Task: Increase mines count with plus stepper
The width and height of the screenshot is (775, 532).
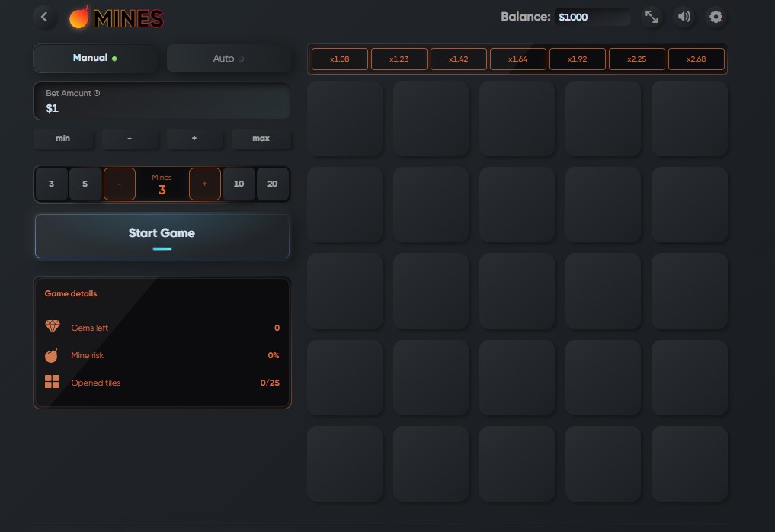Action: (x=205, y=184)
